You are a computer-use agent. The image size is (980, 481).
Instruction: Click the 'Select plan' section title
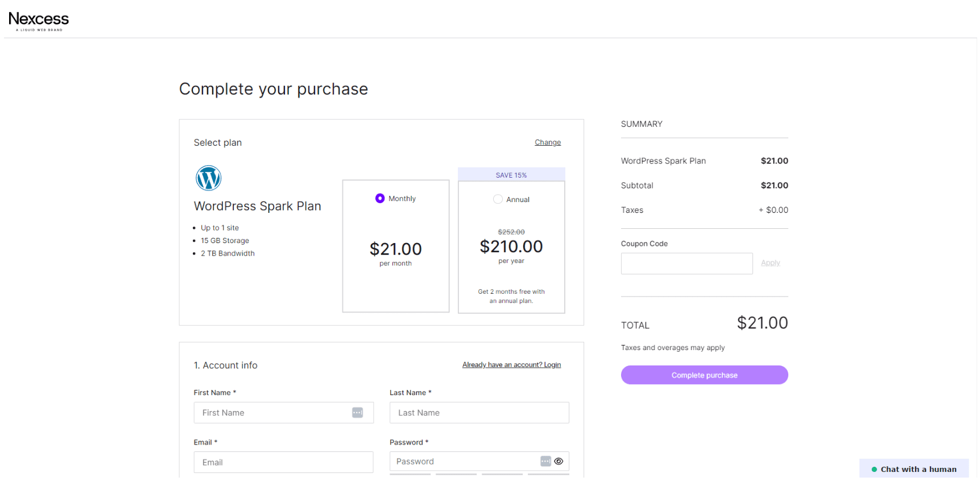pyautogui.click(x=218, y=143)
